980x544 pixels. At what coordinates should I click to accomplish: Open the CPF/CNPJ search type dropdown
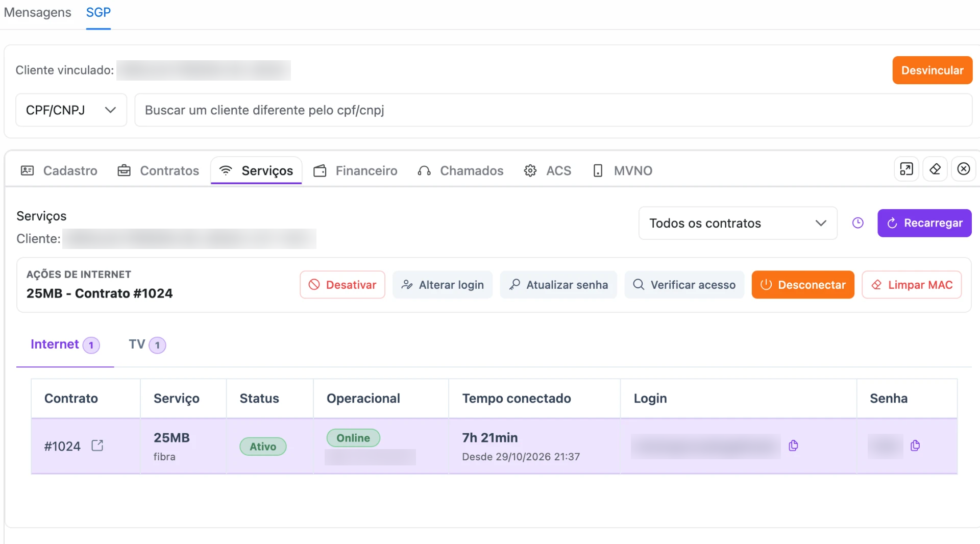tap(71, 110)
